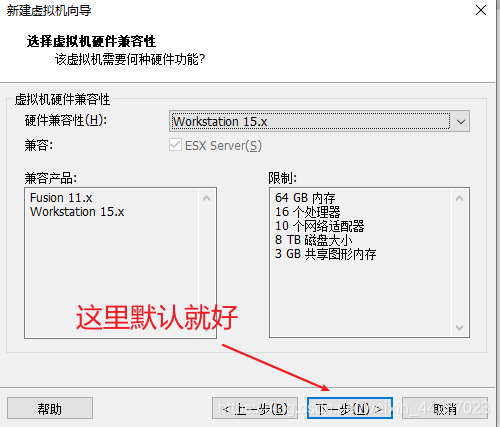Select the 16 个处理器 limitation entry

(x=307, y=212)
